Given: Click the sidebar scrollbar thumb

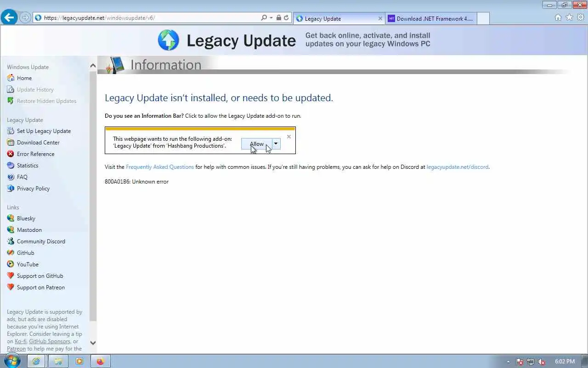Looking at the screenshot, I should 93,195.
